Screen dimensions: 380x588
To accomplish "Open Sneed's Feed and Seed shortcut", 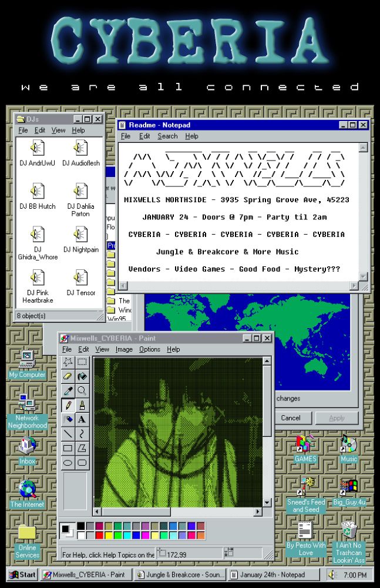I will click(x=306, y=495).
